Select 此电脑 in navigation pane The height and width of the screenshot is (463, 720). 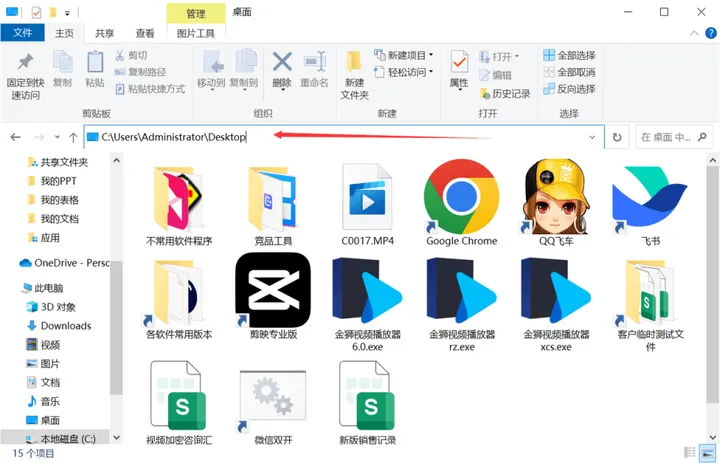click(43, 288)
